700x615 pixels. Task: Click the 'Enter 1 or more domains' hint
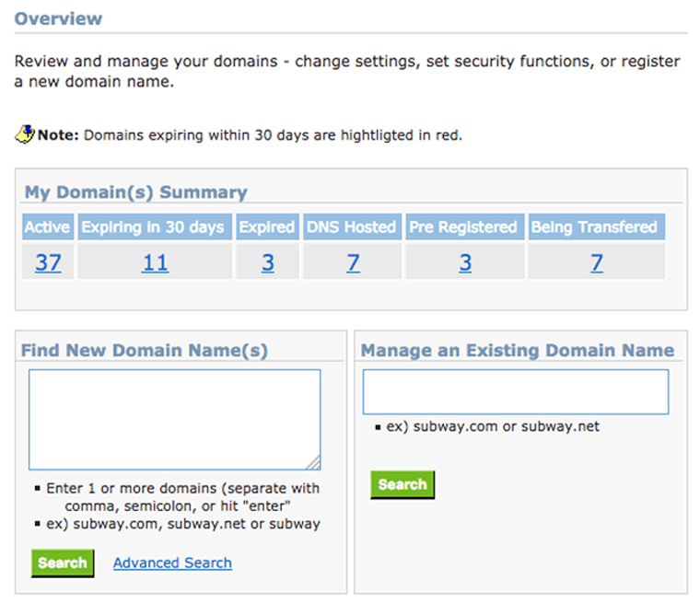(182, 497)
